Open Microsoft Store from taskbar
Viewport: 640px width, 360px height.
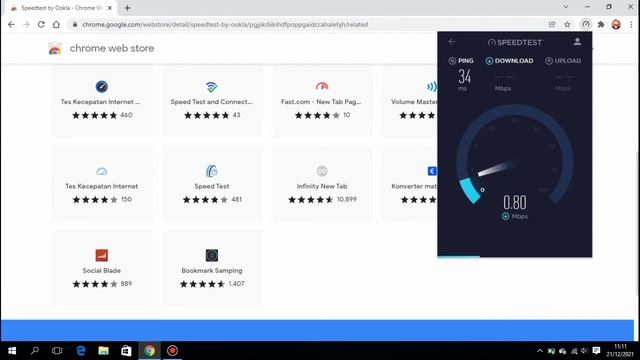[x=126, y=351]
